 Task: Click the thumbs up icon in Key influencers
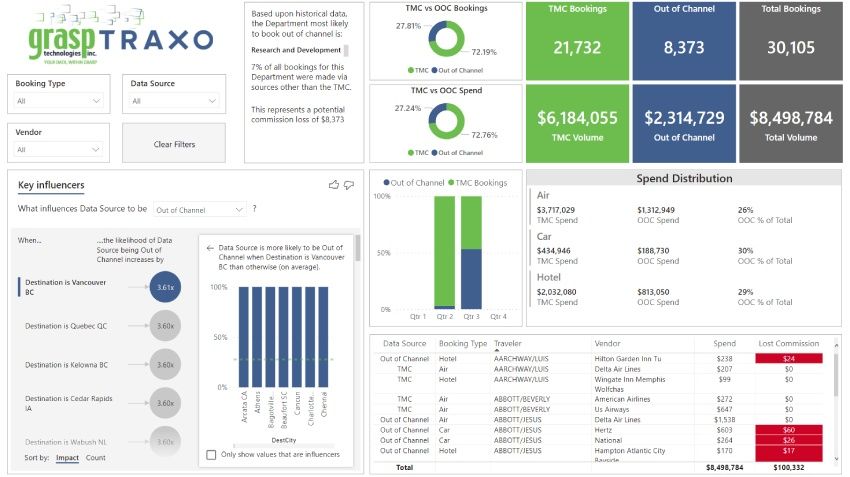(x=333, y=185)
